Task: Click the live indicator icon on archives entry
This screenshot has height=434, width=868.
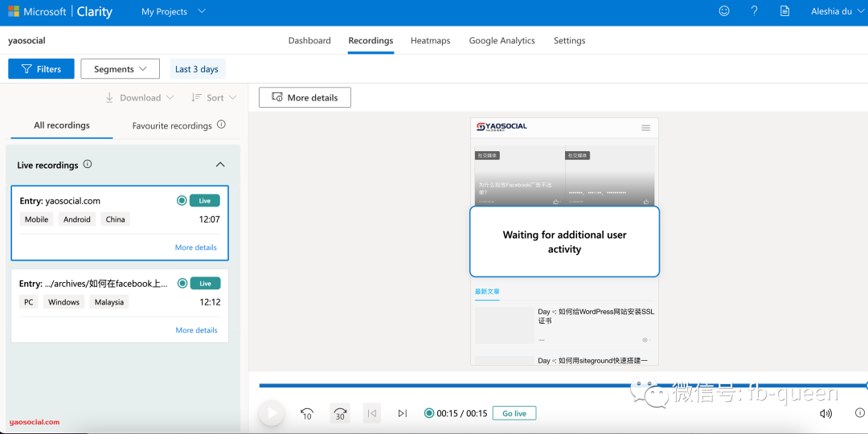Action: 182,284
